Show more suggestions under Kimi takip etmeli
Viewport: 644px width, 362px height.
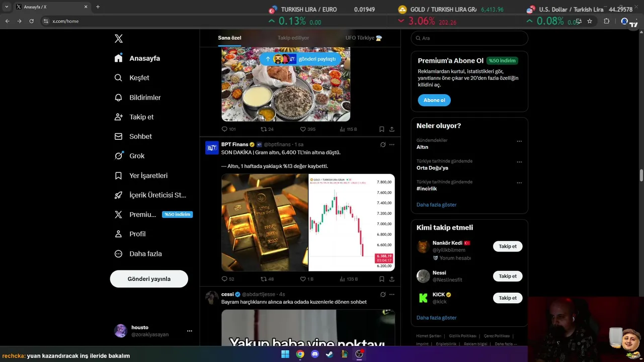(436, 318)
